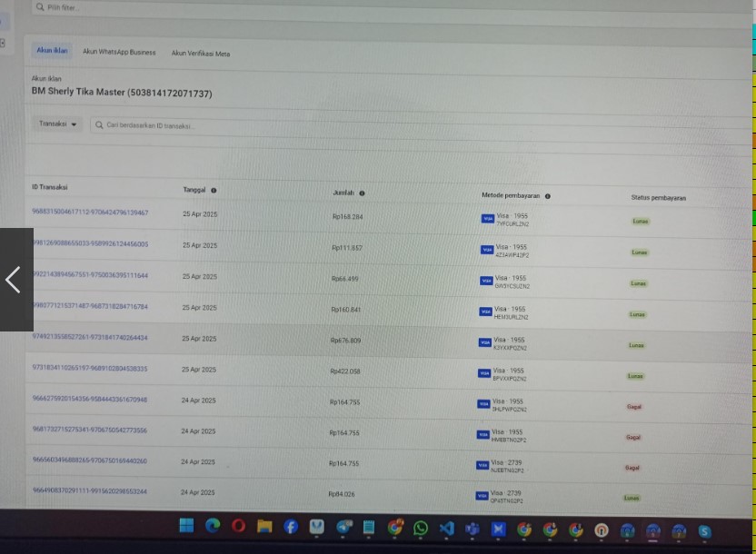Click the previous image arrow on left

[x=14, y=280]
